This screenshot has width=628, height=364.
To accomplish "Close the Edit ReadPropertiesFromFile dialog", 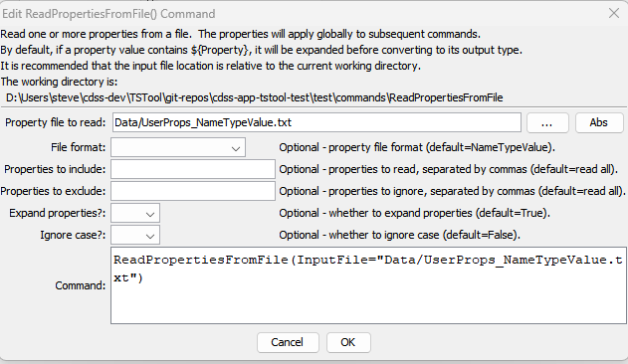I will (614, 13).
